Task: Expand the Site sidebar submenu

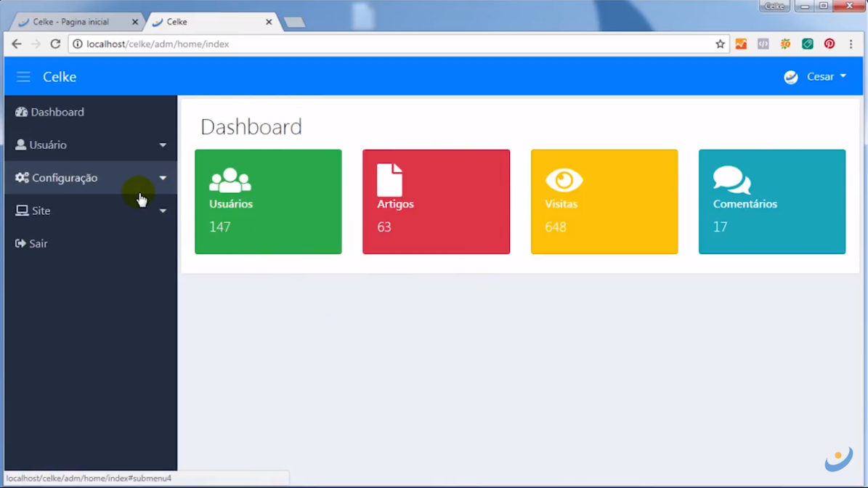Action: (x=163, y=211)
